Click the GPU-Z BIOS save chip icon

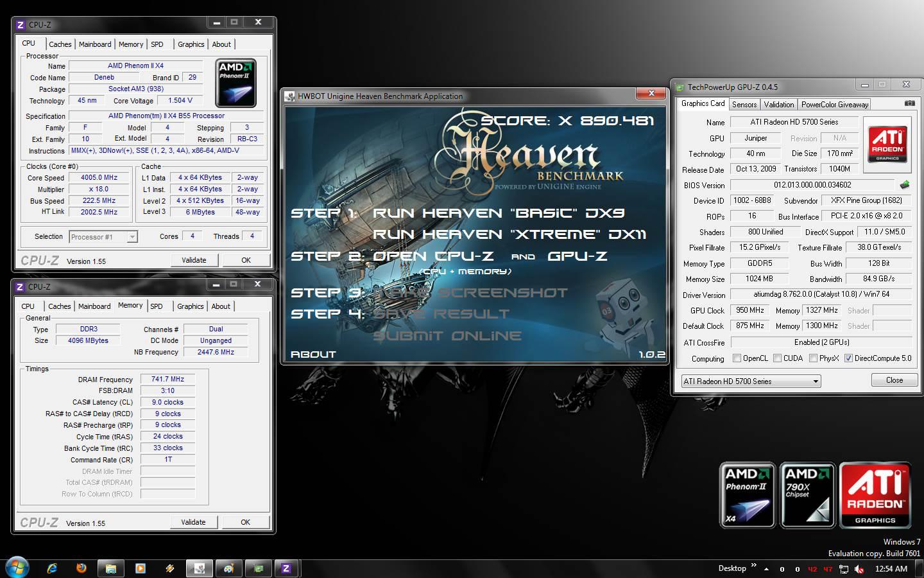(x=905, y=185)
